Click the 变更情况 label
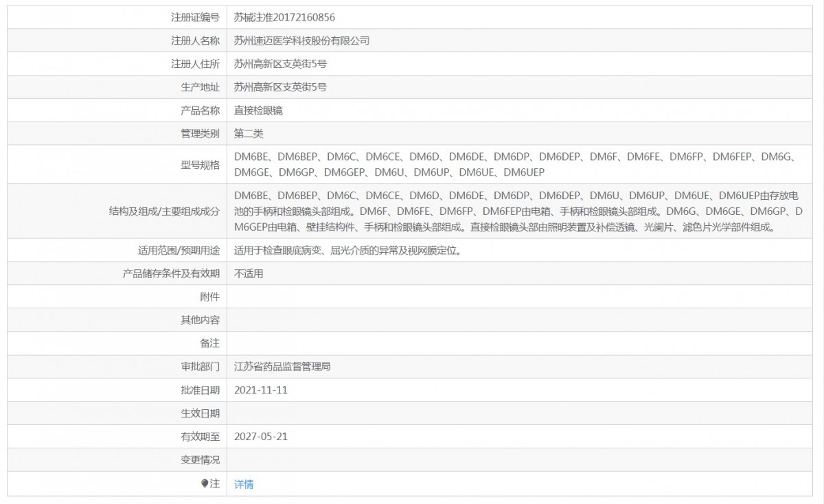Image resolution: width=824 pixels, height=504 pixels. point(200,460)
